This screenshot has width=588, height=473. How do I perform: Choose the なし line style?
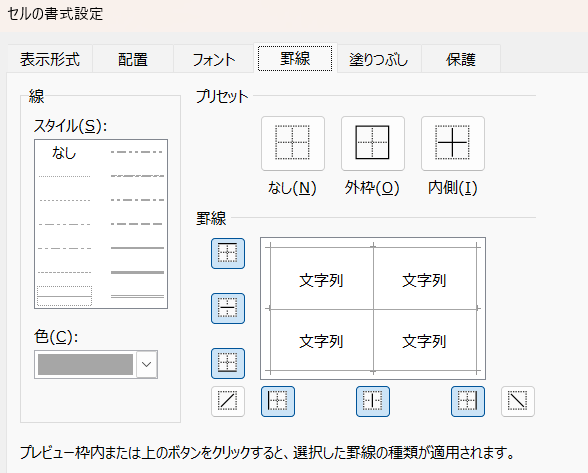pos(64,153)
